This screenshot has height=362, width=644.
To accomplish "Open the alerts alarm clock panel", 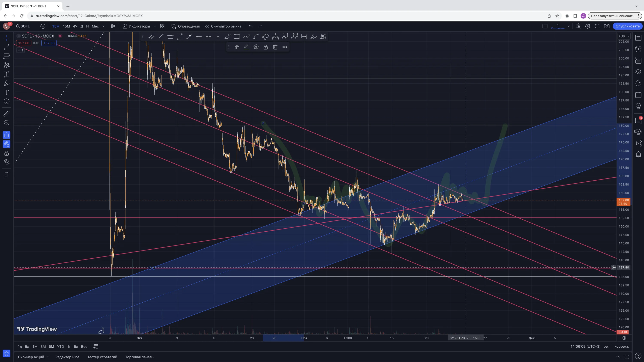I will tap(638, 49).
